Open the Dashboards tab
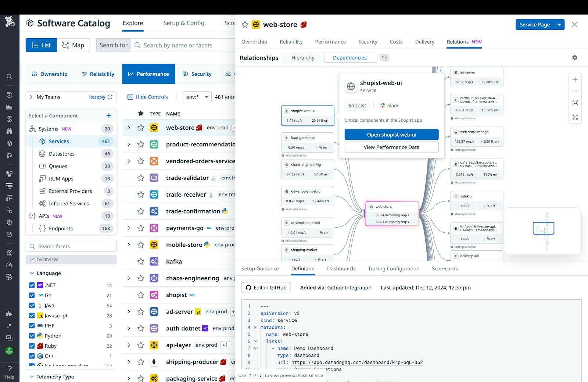This screenshot has width=588, height=382. (x=341, y=269)
